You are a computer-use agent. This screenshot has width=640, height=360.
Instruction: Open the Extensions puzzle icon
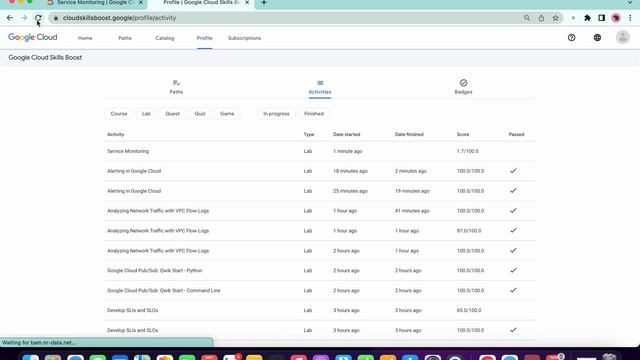pos(587,18)
